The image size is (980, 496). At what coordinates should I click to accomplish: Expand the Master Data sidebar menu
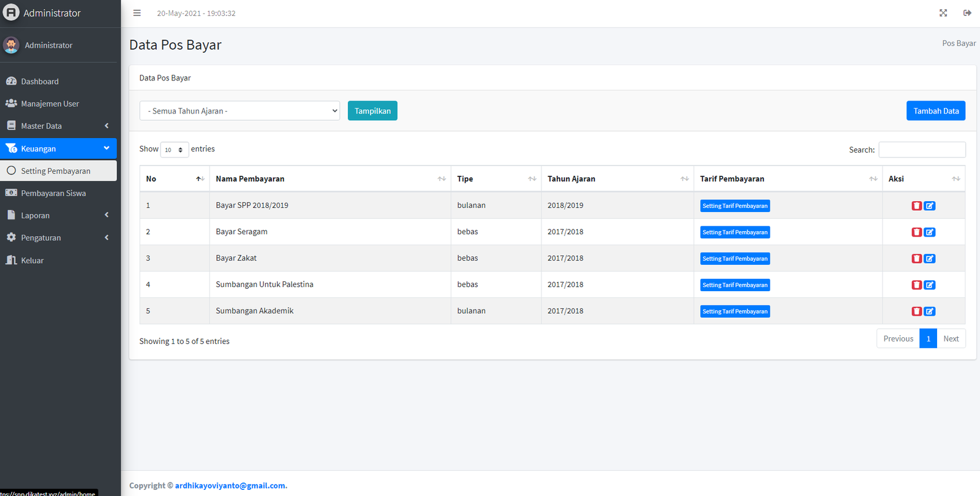(58, 126)
